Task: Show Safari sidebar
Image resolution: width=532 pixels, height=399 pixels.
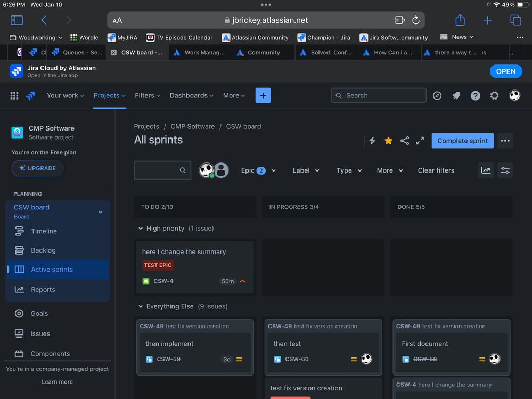Action: [17, 20]
